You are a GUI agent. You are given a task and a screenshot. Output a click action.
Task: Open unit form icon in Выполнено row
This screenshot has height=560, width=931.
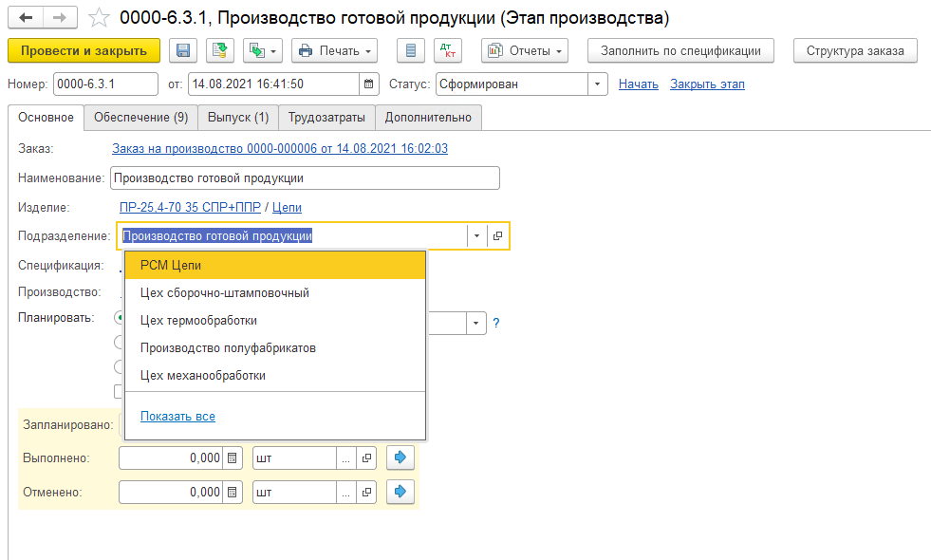[366, 457]
